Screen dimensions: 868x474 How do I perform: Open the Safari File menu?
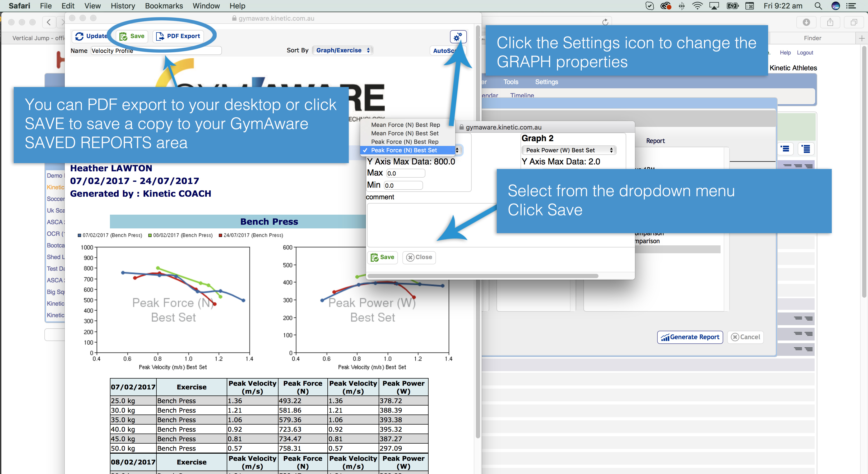[x=45, y=6]
